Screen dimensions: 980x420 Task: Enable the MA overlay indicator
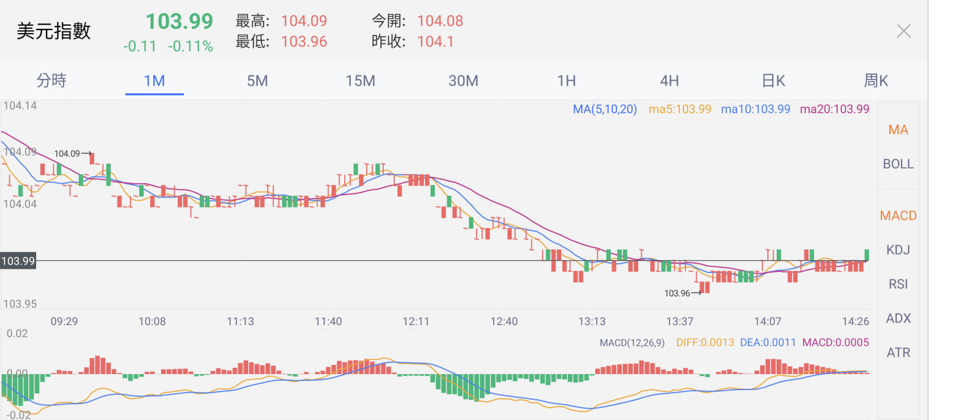[x=898, y=130]
